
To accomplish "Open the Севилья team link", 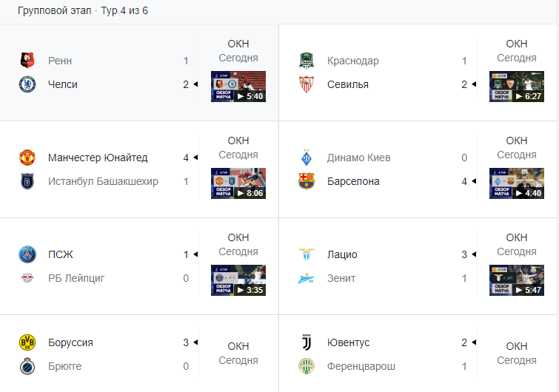I will 348,84.
